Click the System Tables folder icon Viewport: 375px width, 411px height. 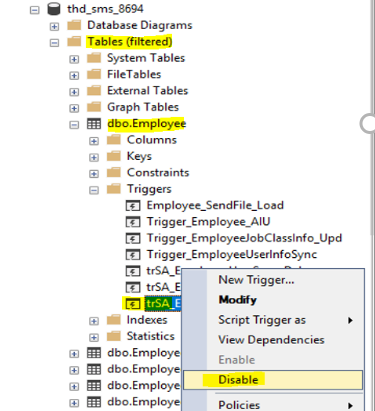[x=94, y=58]
